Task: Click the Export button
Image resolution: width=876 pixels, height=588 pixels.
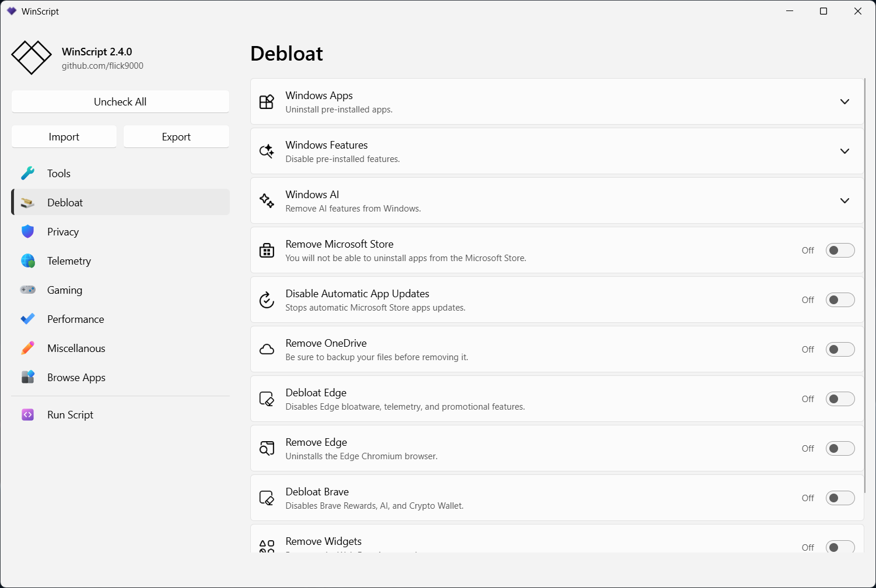Action: 176,137
